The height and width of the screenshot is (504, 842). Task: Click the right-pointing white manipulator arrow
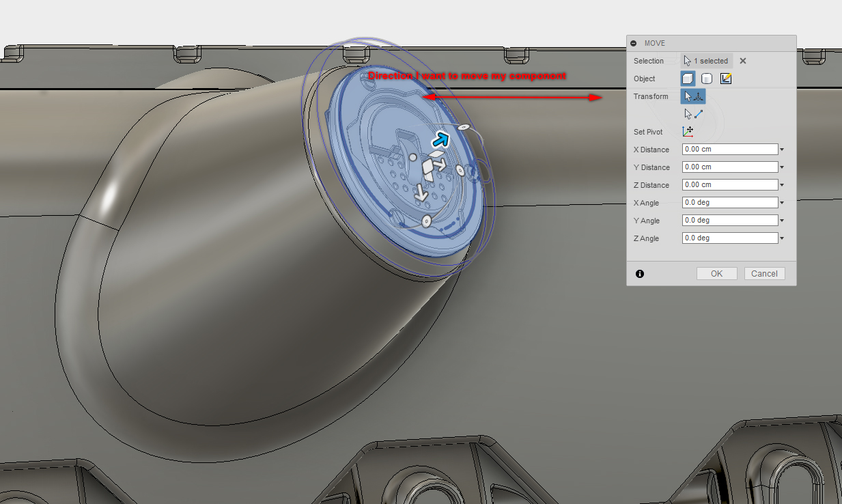441,165
